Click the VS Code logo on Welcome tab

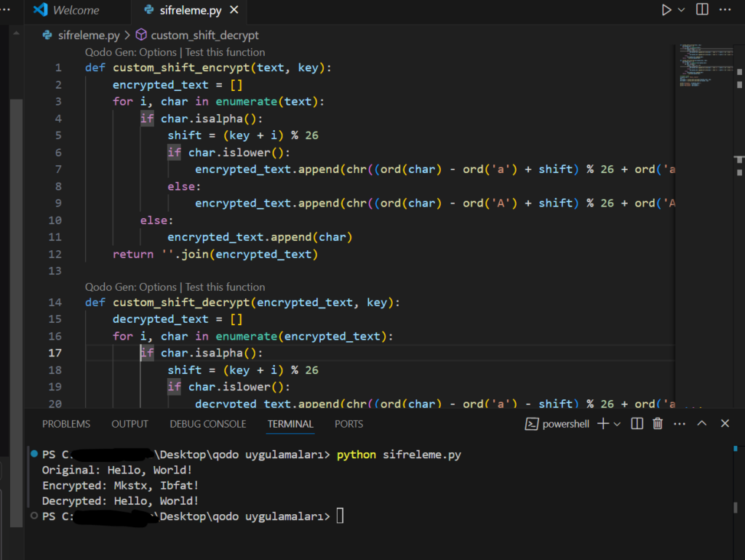point(41,9)
